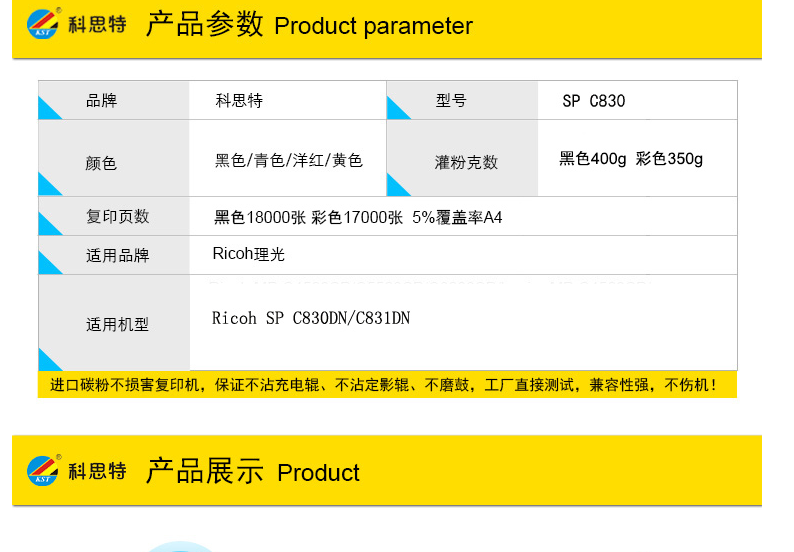Click the Ricoh理光 compatible brand value

(x=249, y=253)
